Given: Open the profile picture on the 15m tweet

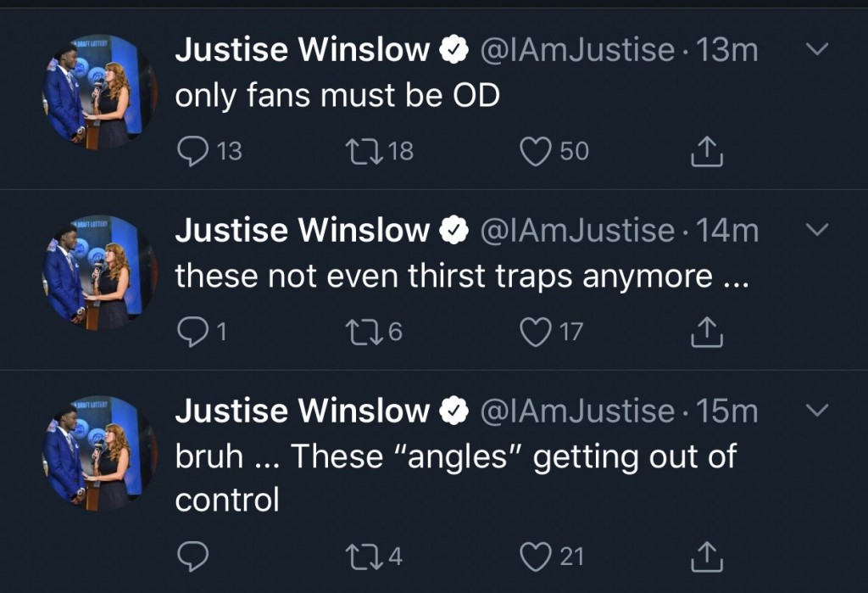Looking at the screenshot, I should [x=98, y=453].
